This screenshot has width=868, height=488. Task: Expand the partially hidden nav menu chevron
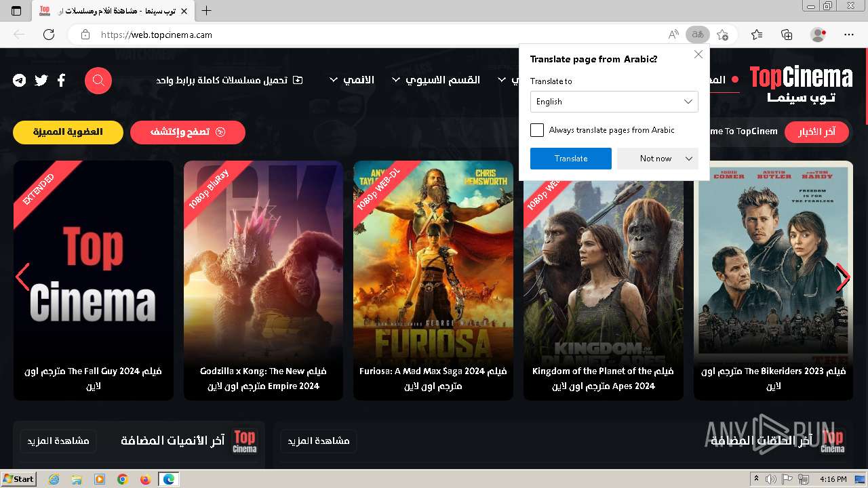point(502,80)
